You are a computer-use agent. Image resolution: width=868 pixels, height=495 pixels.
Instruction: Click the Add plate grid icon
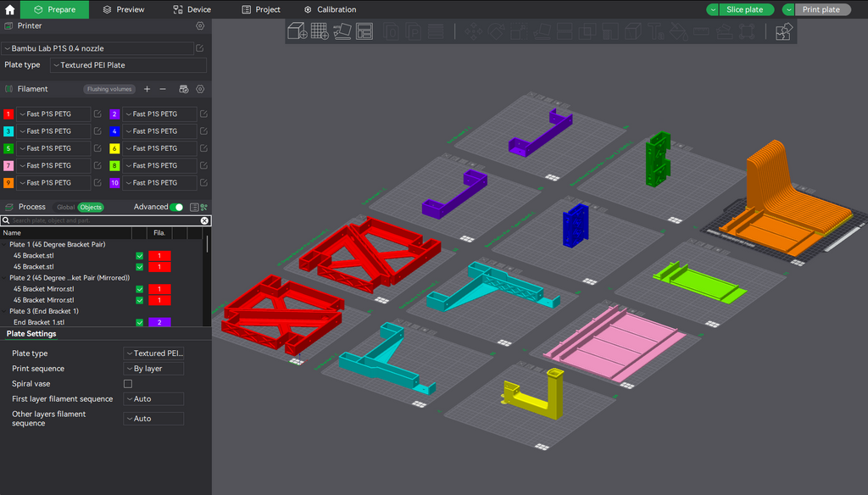pos(320,31)
